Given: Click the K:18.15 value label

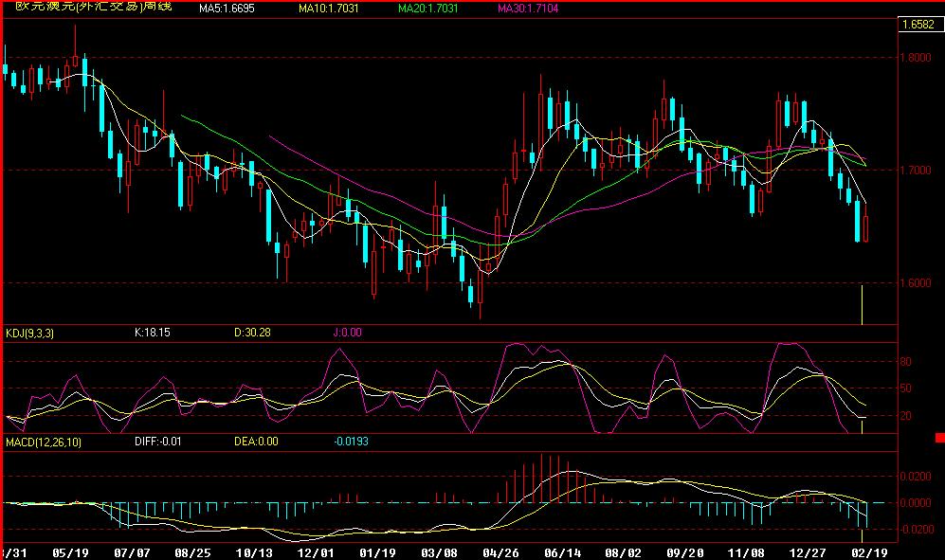Looking at the screenshot, I should pyautogui.click(x=153, y=333).
